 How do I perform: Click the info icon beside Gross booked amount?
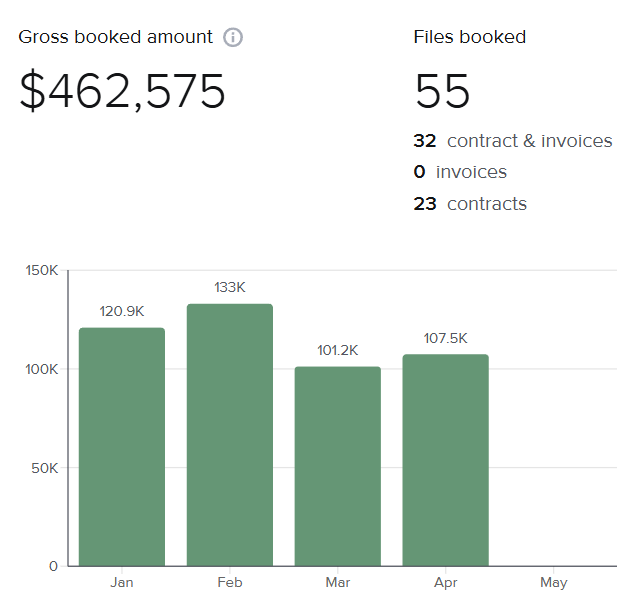(x=233, y=38)
